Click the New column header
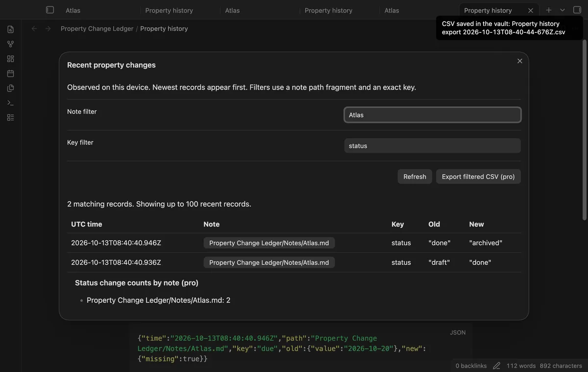Viewport: 588px width, 372px height. pyautogui.click(x=476, y=224)
